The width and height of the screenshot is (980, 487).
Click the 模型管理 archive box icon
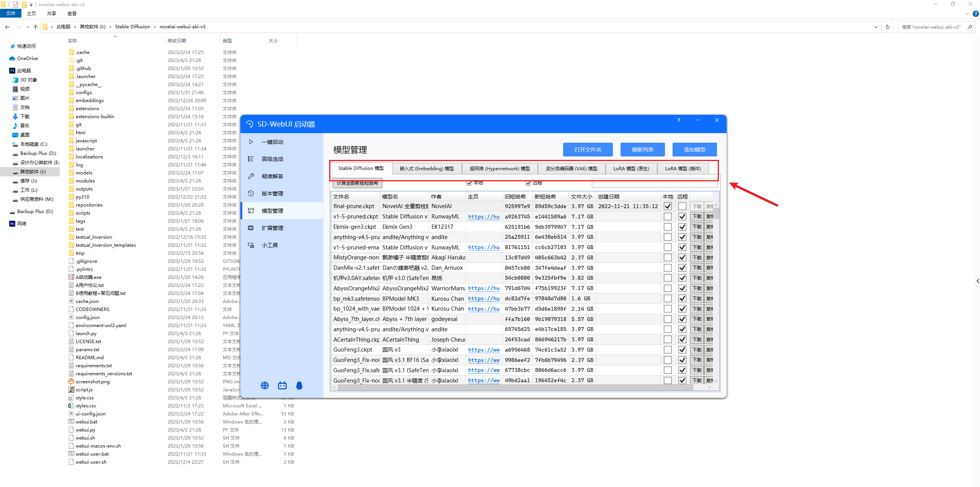pos(251,211)
